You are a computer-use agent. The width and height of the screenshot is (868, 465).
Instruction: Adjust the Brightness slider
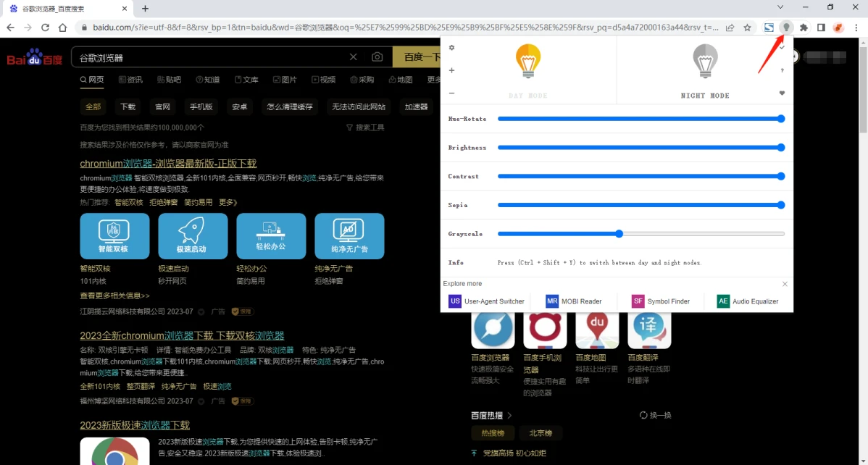[x=641, y=147]
